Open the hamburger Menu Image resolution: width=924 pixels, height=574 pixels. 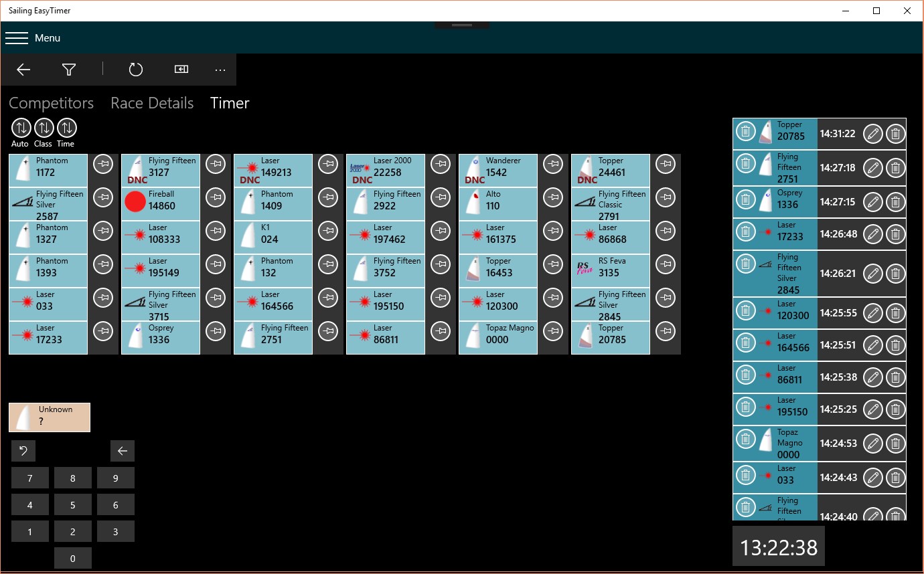pyautogui.click(x=17, y=37)
